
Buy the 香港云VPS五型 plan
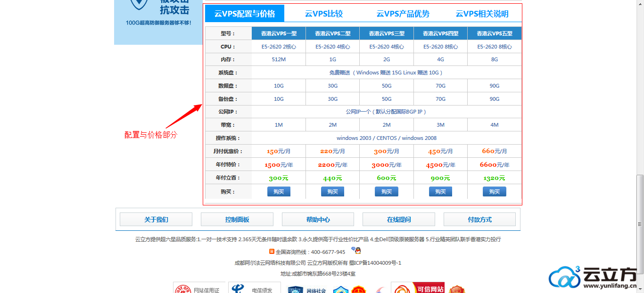(495, 192)
